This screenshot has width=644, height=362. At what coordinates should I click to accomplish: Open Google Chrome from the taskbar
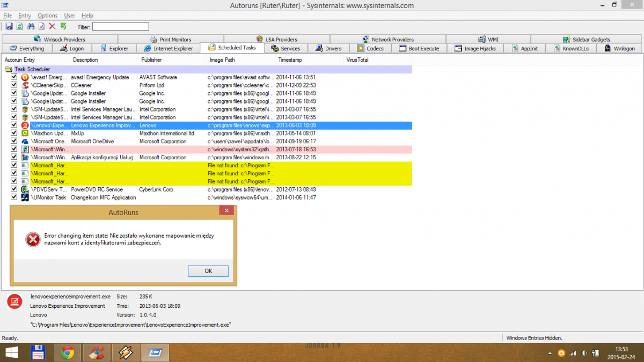tap(67, 352)
